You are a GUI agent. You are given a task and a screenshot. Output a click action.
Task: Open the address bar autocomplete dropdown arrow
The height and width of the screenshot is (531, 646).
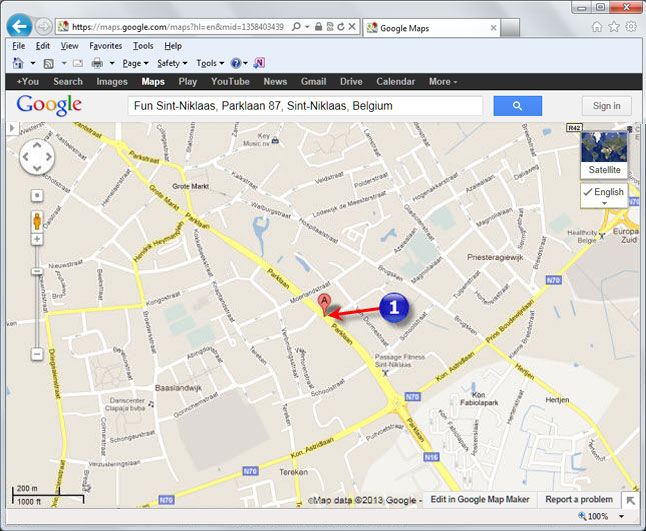click(307, 27)
